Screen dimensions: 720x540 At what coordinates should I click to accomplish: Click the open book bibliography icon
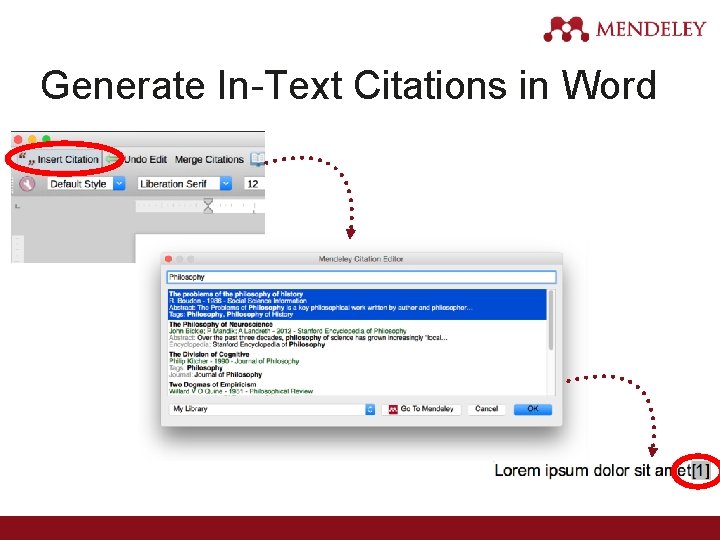(x=257, y=159)
